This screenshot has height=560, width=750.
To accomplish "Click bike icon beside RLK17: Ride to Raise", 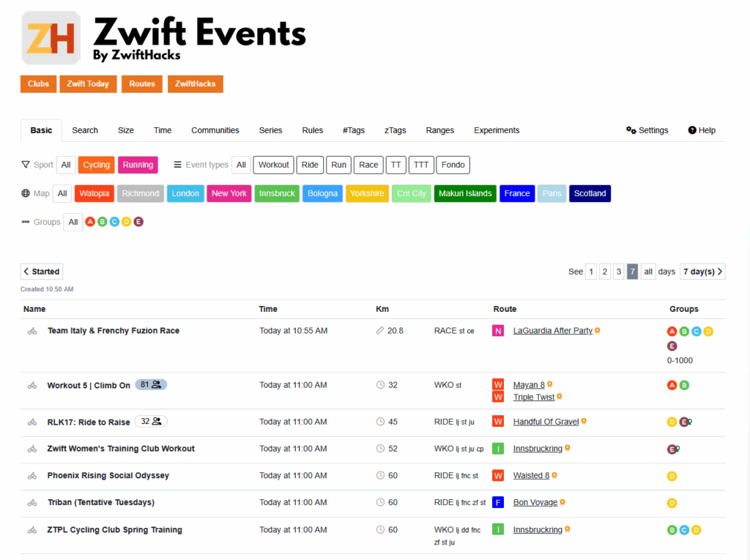I will coord(32,422).
